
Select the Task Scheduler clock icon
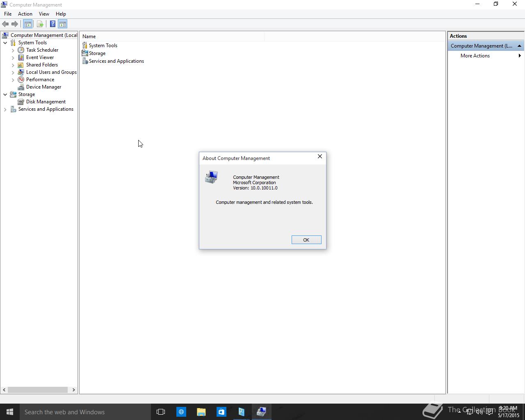coord(21,50)
